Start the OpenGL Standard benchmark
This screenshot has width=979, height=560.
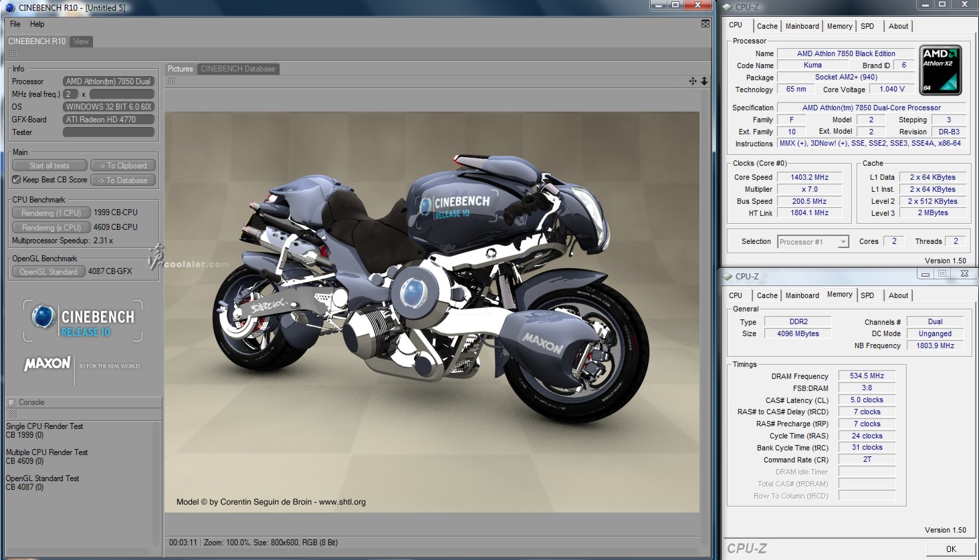pos(48,272)
